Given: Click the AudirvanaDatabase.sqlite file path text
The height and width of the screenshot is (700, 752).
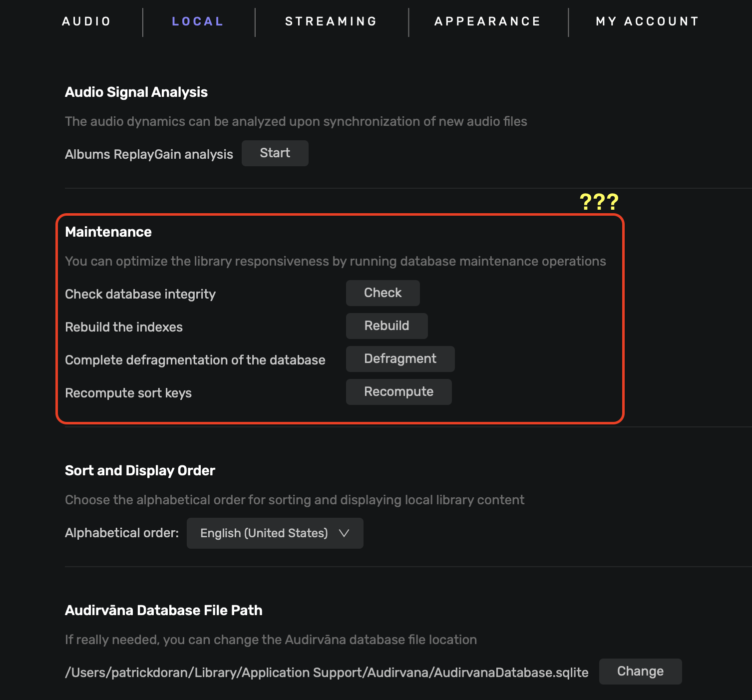Looking at the screenshot, I should (327, 673).
